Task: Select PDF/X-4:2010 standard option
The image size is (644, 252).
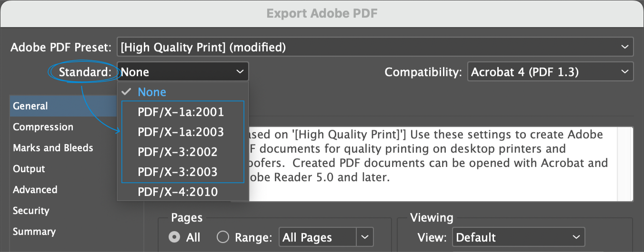Action: pos(177,192)
